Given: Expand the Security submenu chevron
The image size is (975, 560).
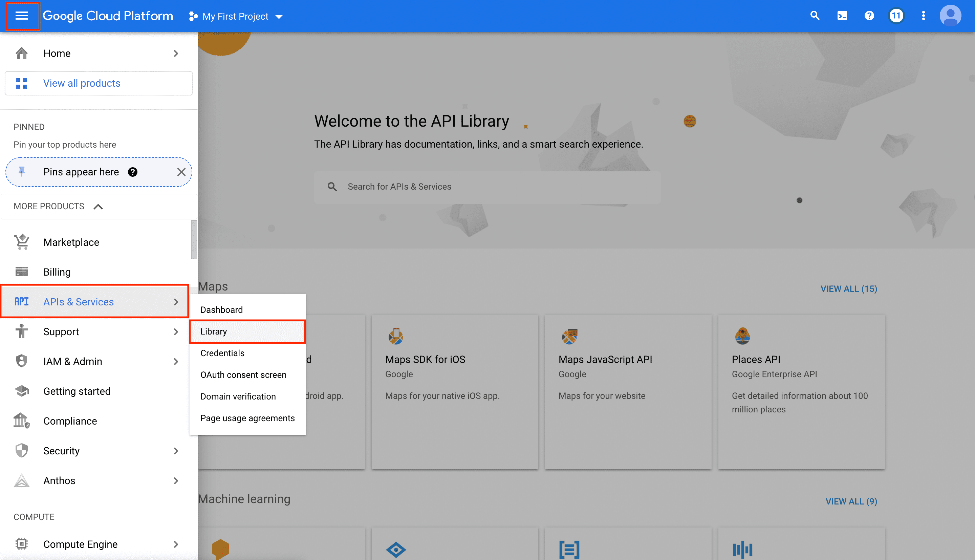Looking at the screenshot, I should point(176,451).
